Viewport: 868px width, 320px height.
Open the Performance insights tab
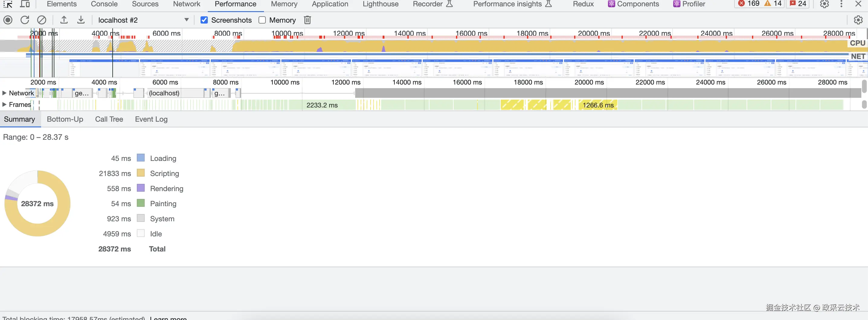tap(513, 4)
